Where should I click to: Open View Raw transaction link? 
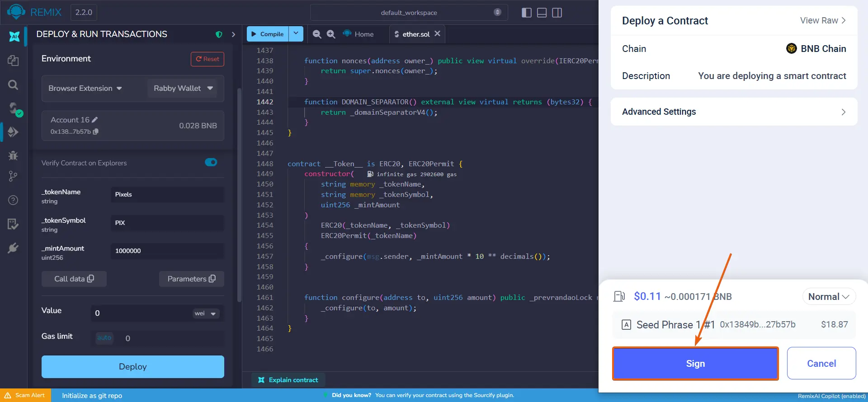coord(823,21)
